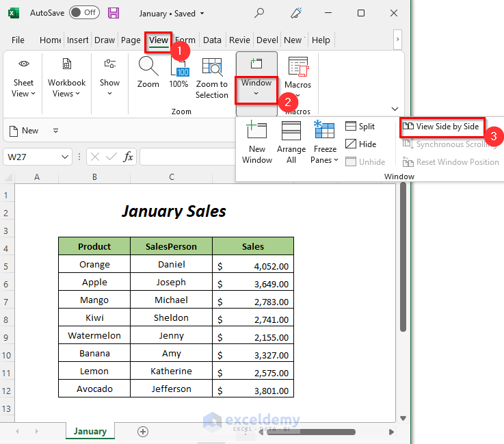Click the horizontal scroll right arrow
This screenshot has width=504, height=444.
pyautogui.click(x=391, y=432)
